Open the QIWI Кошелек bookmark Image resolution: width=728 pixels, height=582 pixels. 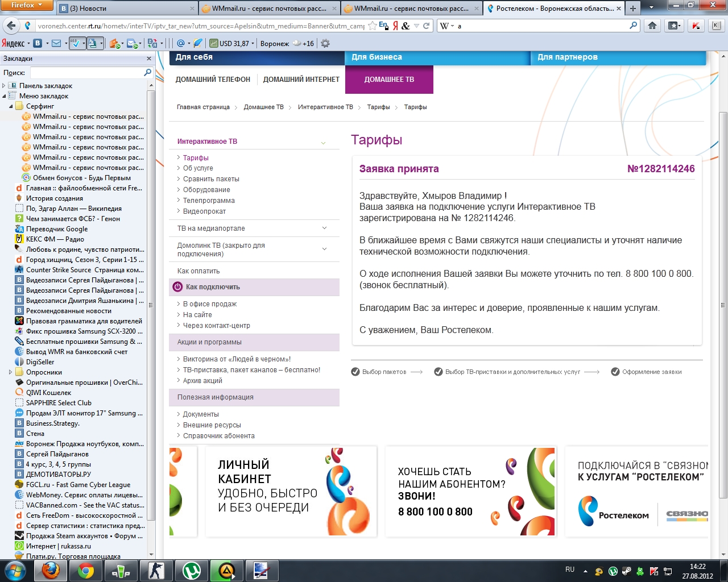[x=49, y=393]
